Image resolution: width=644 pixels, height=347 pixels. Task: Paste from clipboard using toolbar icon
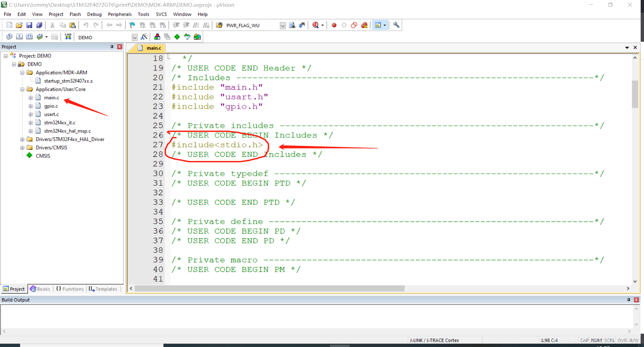coord(72,25)
